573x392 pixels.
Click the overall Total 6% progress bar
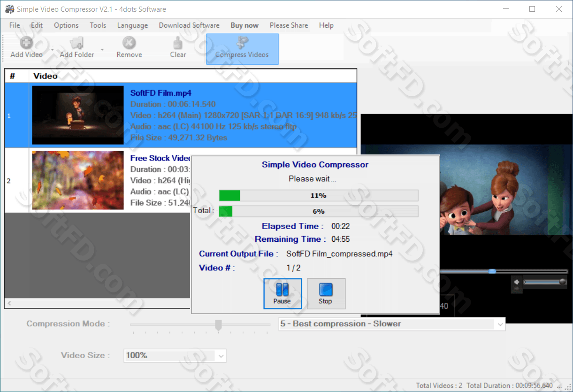click(x=319, y=211)
